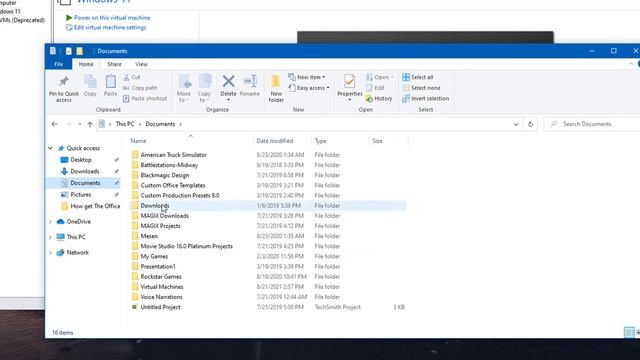Image resolution: width=640 pixels, height=360 pixels.
Task: Sort by the Name column header
Action: [x=138, y=141]
